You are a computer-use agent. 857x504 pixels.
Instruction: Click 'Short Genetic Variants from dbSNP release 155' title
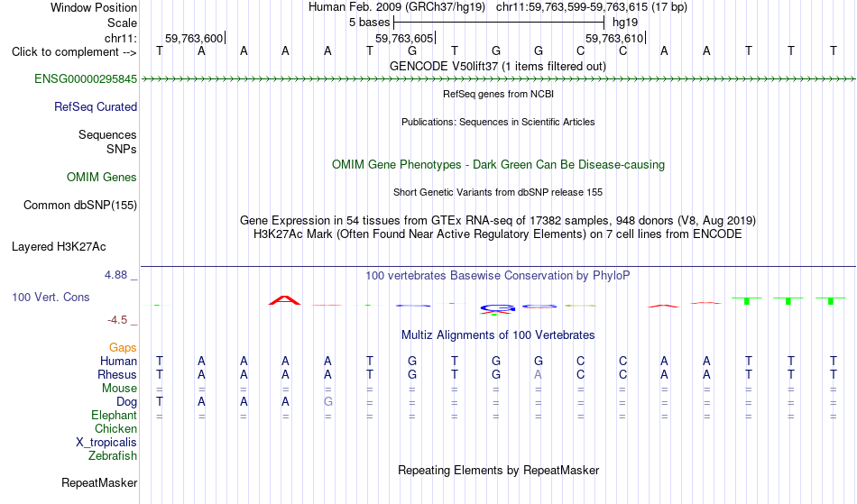tap(498, 192)
